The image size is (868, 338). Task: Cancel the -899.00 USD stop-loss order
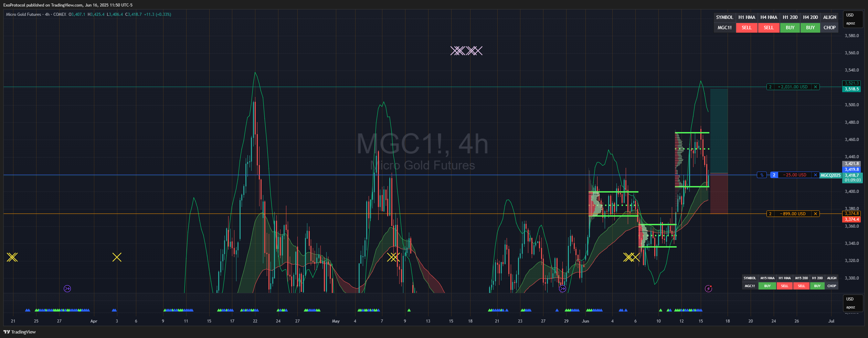815,214
